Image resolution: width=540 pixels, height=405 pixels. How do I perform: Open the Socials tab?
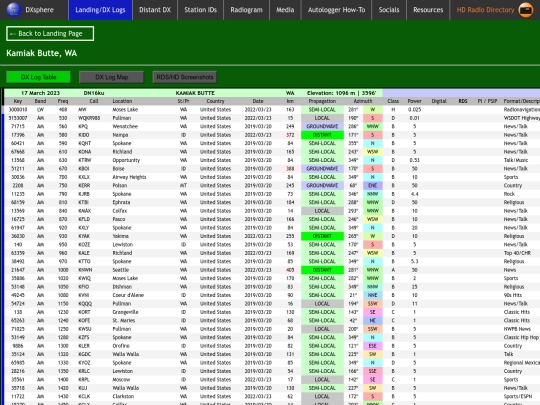pos(389,10)
